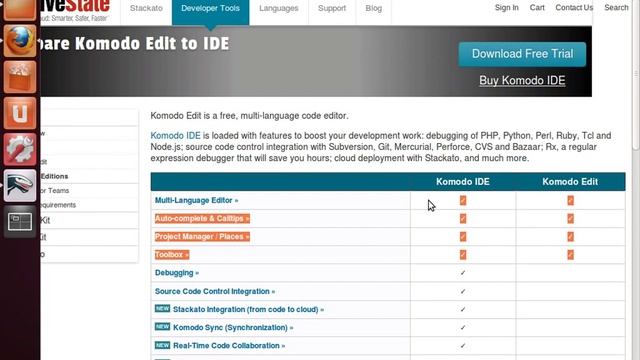
Task: Open the 'or Teams' sidebar item
Action: tap(54, 191)
